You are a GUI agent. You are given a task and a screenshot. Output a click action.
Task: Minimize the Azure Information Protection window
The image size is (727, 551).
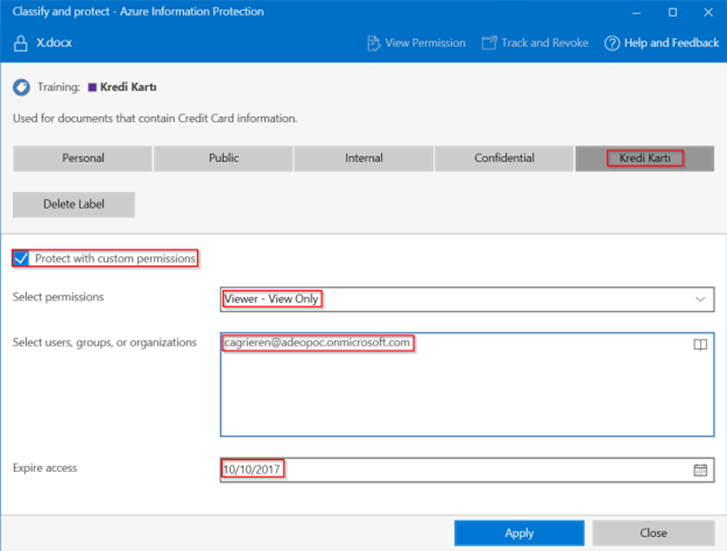636,13
